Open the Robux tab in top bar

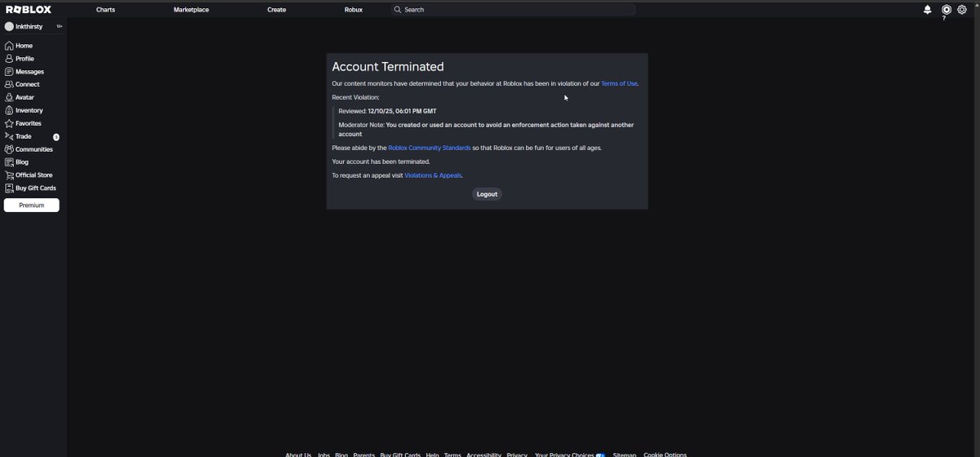coord(354,10)
